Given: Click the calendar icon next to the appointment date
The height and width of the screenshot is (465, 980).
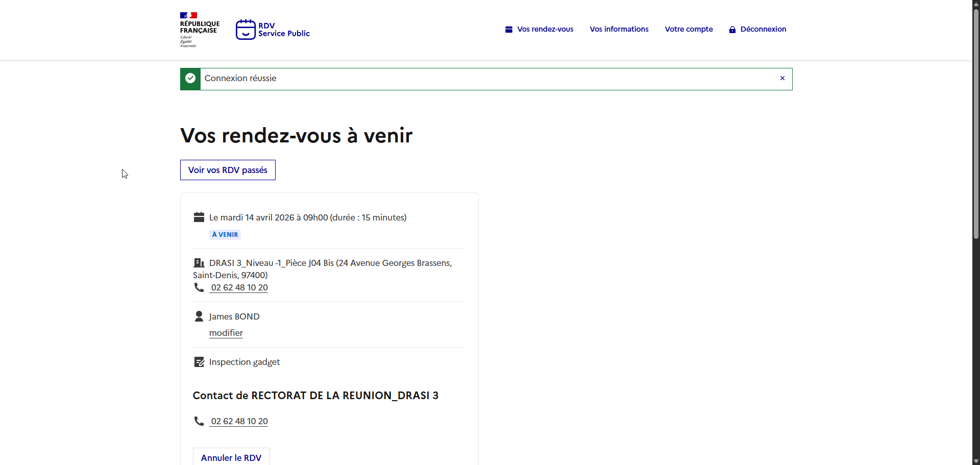Looking at the screenshot, I should pyautogui.click(x=199, y=217).
